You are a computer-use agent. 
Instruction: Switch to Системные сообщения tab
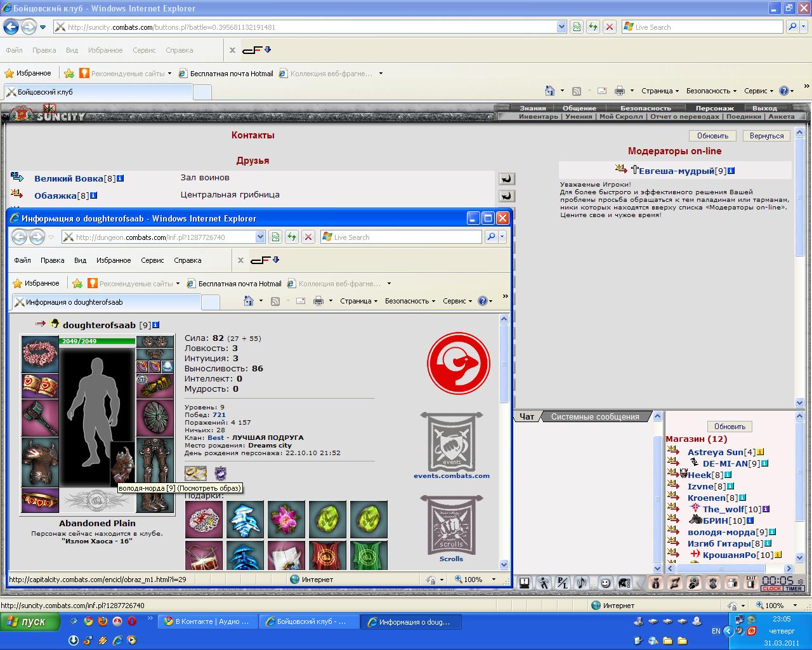pyautogui.click(x=595, y=416)
